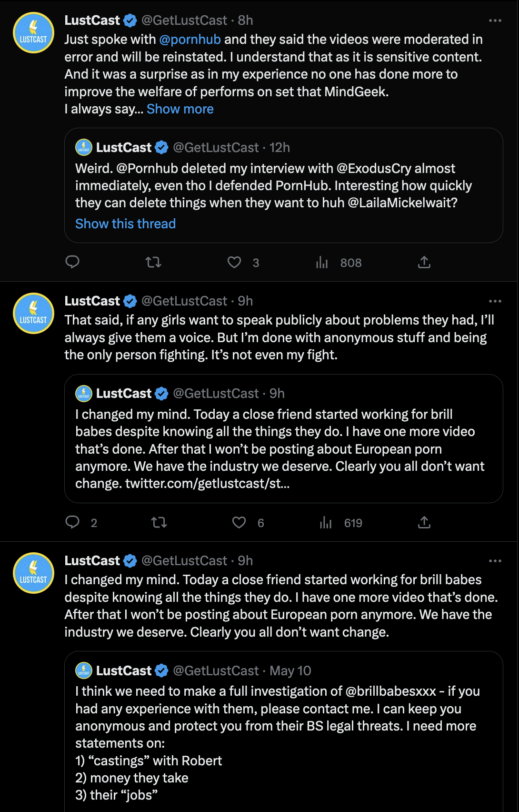Open more options on 'That said' tweet
The height and width of the screenshot is (812, 519).
495,301
